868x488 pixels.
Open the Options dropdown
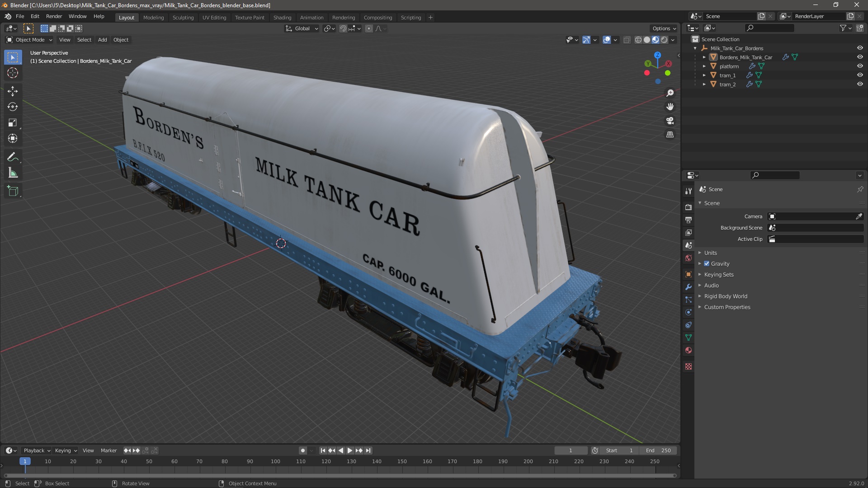click(x=664, y=28)
